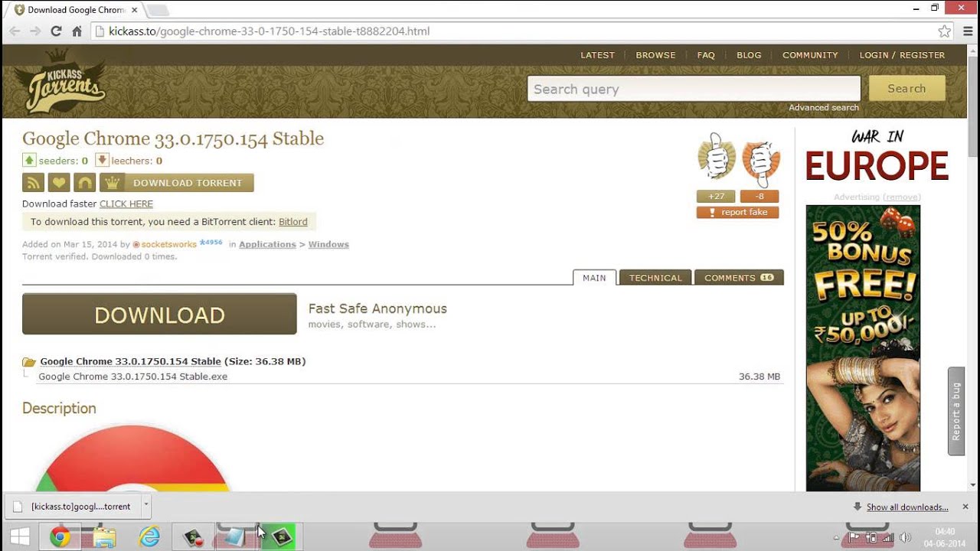Viewport: 980px width, 551px height.
Task: Open the COMMUNITY menu item
Action: [810, 55]
